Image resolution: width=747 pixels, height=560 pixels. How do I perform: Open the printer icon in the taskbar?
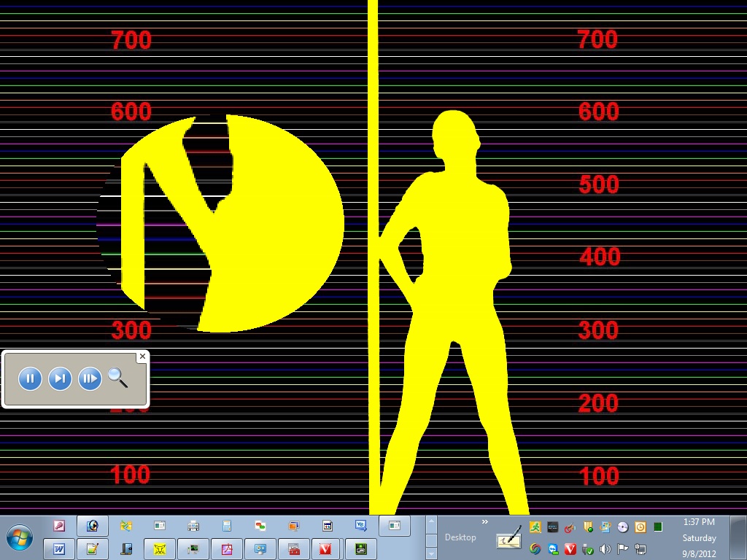pos(193,526)
